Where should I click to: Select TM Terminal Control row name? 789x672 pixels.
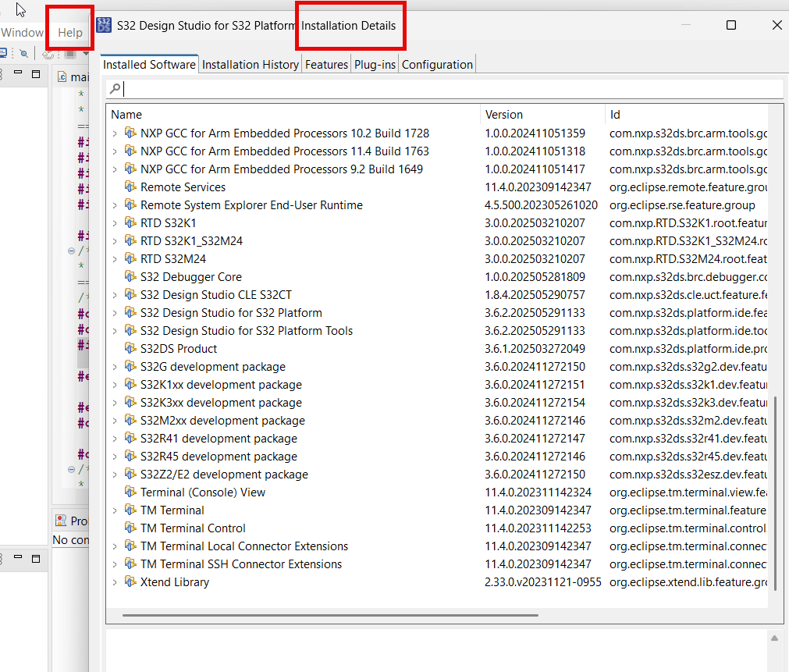pyautogui.click(x=193, y=528)
